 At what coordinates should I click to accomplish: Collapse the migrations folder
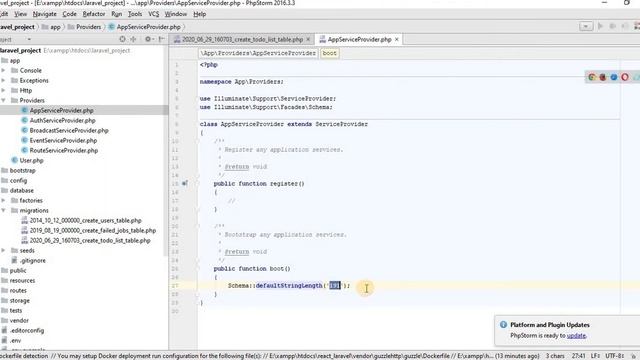(4, 211)
